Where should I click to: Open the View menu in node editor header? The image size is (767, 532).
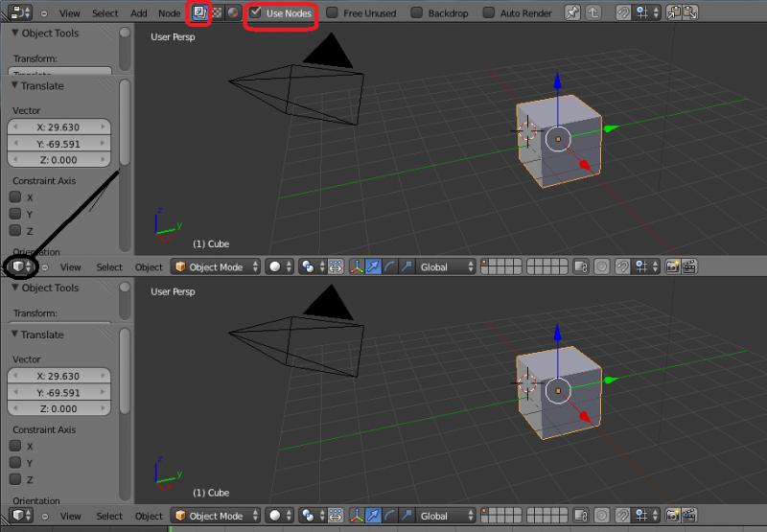coord(69,13)
